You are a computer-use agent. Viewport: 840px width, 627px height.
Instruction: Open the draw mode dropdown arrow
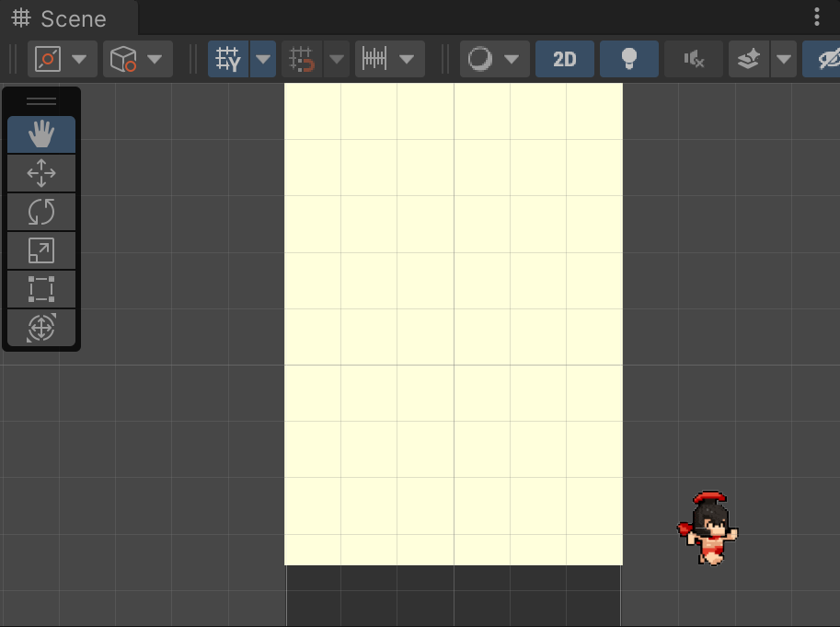point(512,58)
